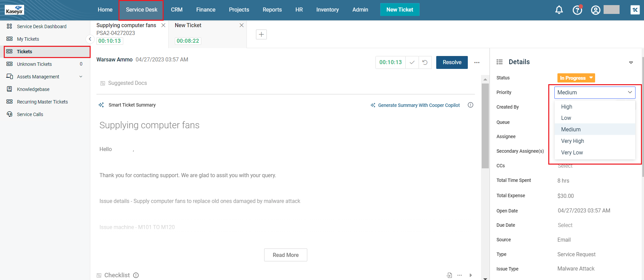Click the Due Date Select field
The image size is (644, 280).
(565, 225)
